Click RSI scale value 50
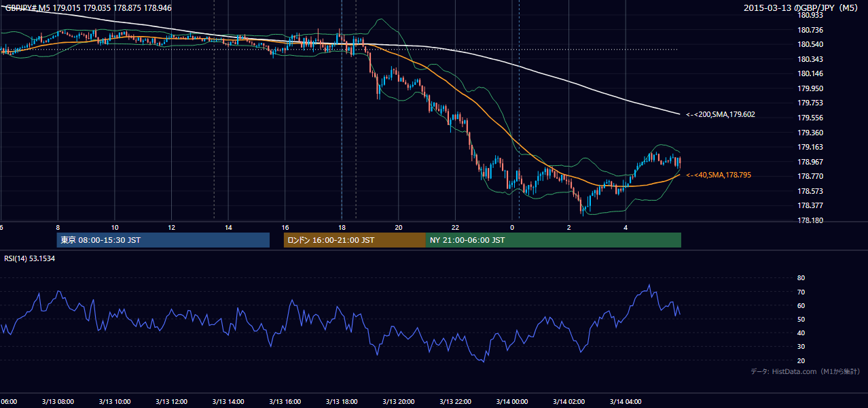Viewport: 868px width, 408px height. tap(801, 319)
